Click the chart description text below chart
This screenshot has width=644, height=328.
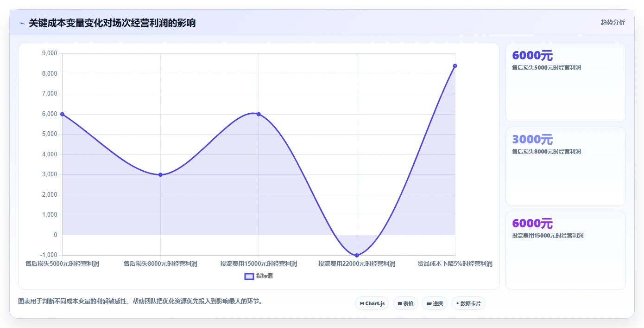(x=141, y=301)
